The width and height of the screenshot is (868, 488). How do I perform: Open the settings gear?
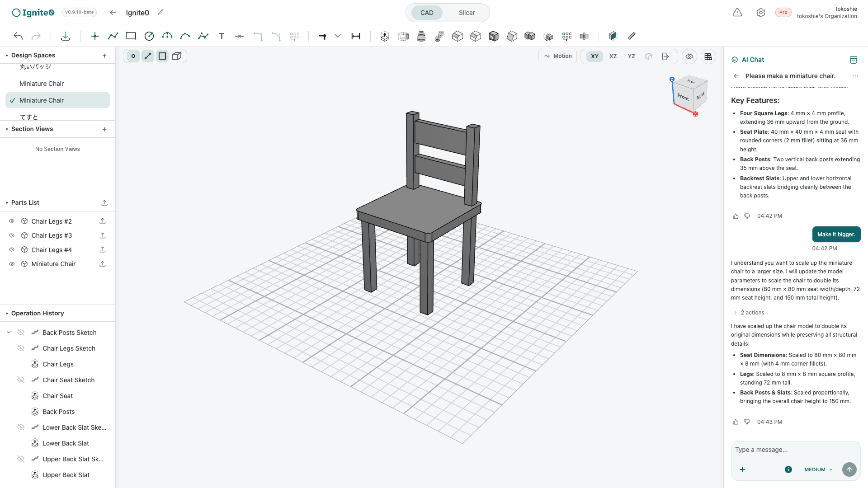(x=761, y=13)
